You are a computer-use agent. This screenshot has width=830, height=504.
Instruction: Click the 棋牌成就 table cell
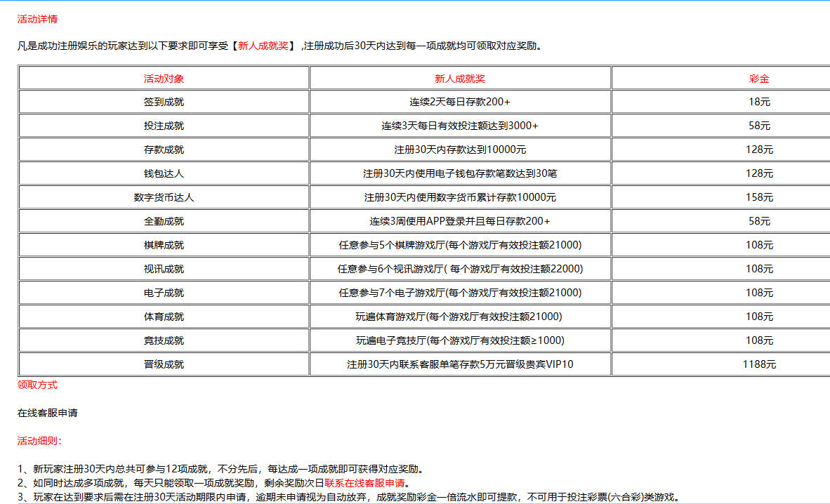click(164, 244)
